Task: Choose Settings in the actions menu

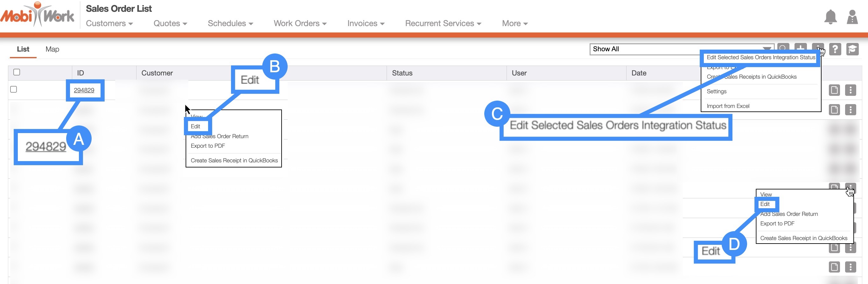Action: [x=716, y=91]
